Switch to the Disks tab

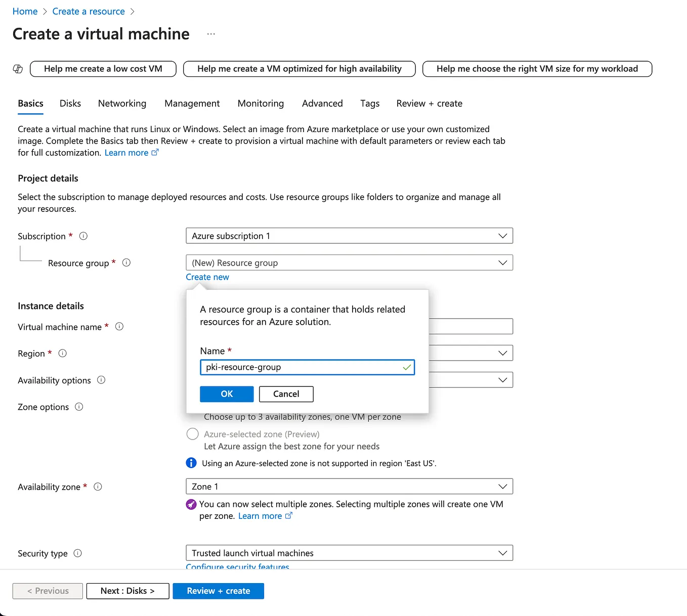[70, 103]
